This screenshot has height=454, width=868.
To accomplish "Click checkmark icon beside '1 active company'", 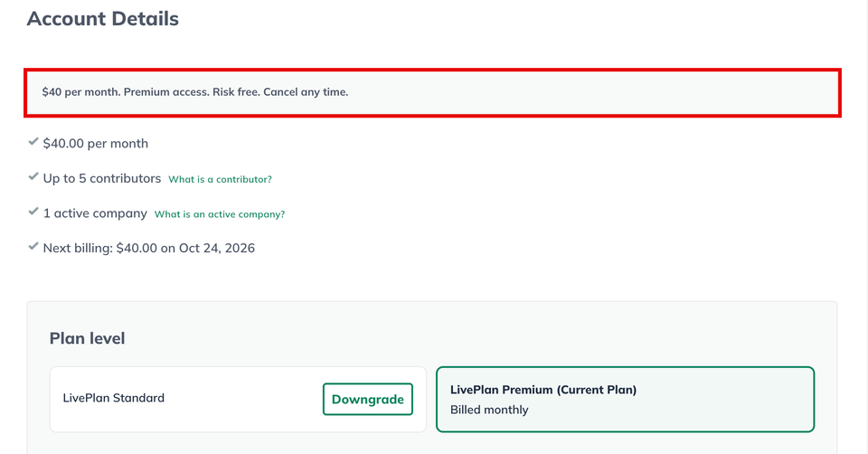I will [x=33, y=212].
